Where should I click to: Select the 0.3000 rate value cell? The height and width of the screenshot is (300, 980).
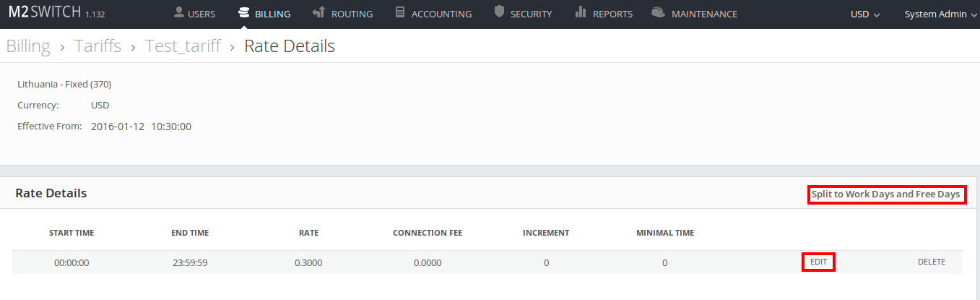308,262
